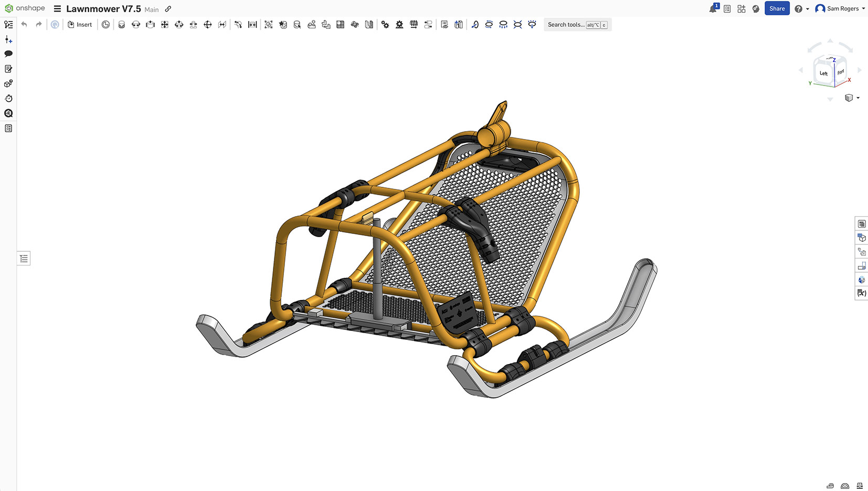Screen dimensions: 868x491
Task: Expand the view cube display options dropdown
Action: click(x=858, y=98)
